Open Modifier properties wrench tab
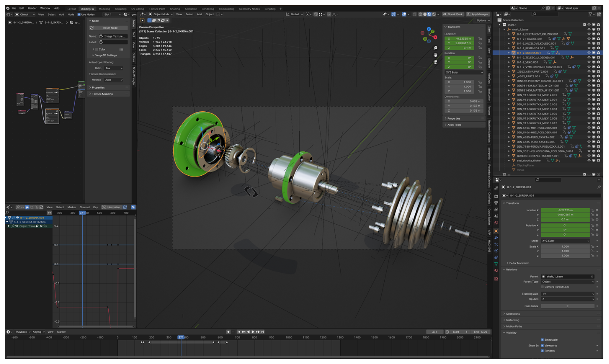 (x=496, y=238)
